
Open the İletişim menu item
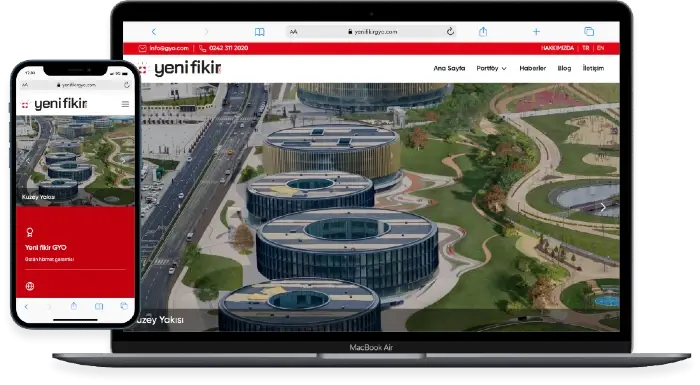pyautogui.click(x=593, y=68)
